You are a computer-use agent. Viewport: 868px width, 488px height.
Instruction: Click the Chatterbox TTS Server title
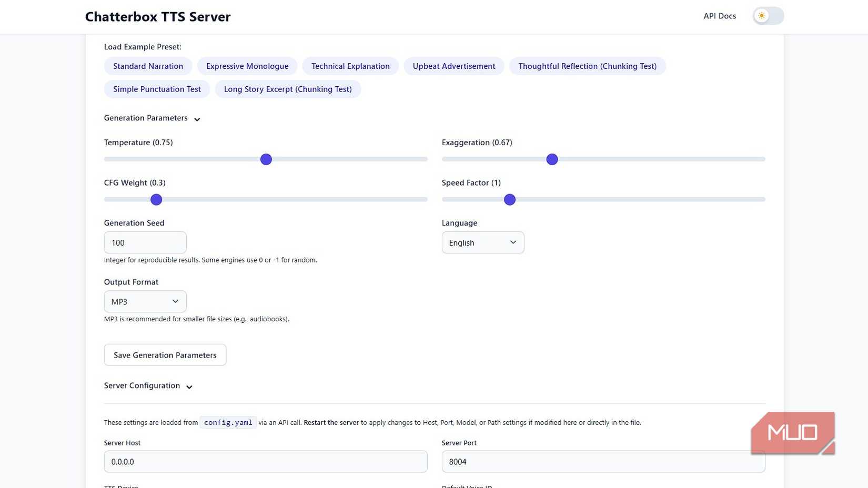pyautogui.click(x=158, y=17)
